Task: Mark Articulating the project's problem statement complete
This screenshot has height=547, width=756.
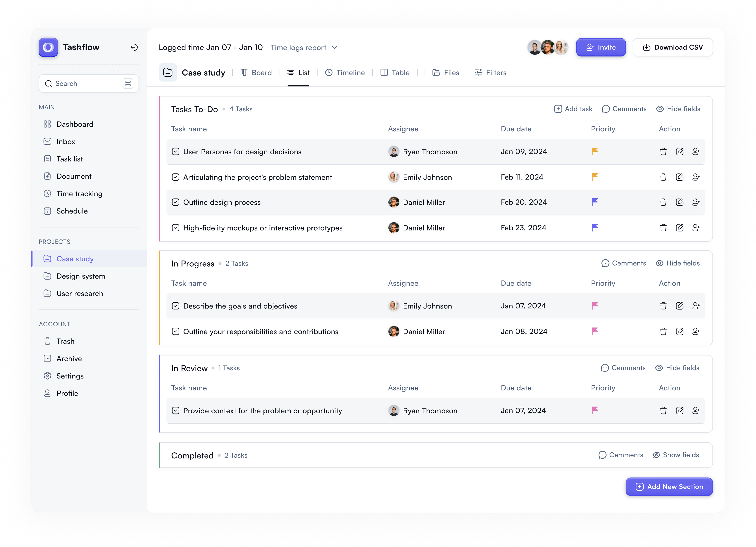Action: tap(176, 177)
